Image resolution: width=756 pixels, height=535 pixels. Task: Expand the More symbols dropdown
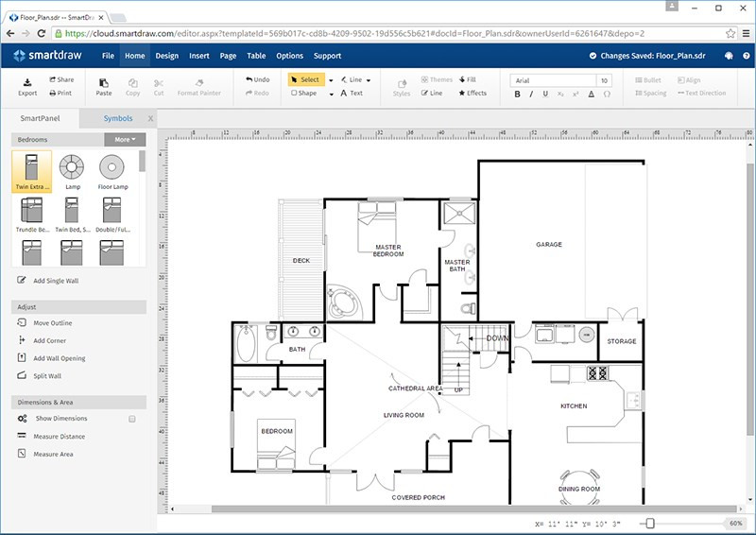(x=125, y=139)
